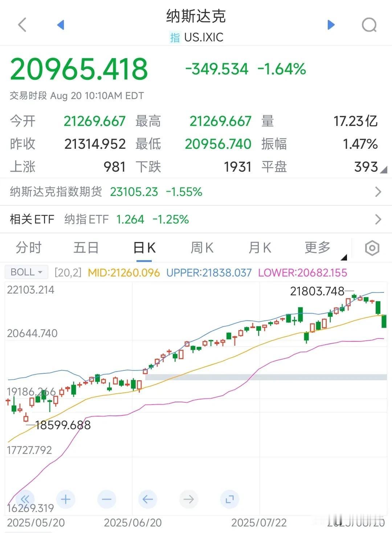Tap 上涨 count 981
This screenshot has height=533, width=392.
115,167
